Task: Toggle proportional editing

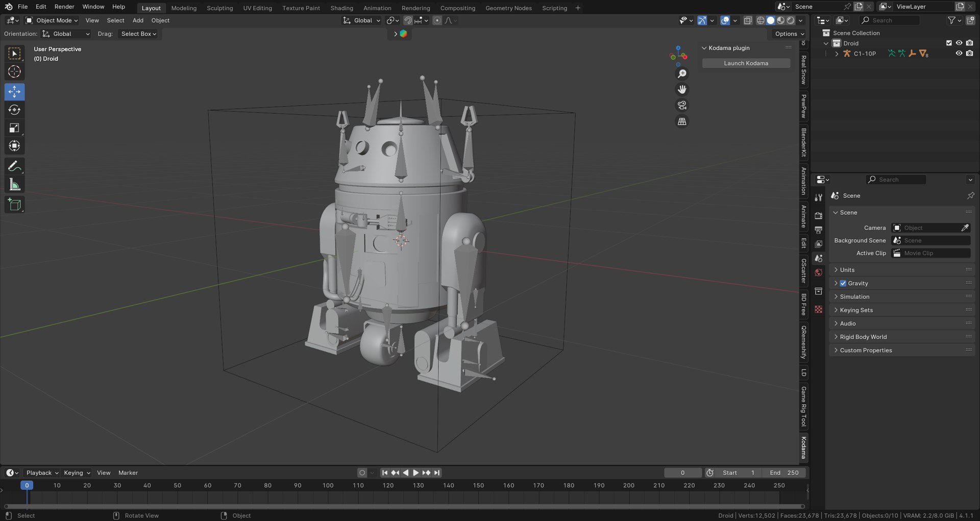Action: pos(437,20)
